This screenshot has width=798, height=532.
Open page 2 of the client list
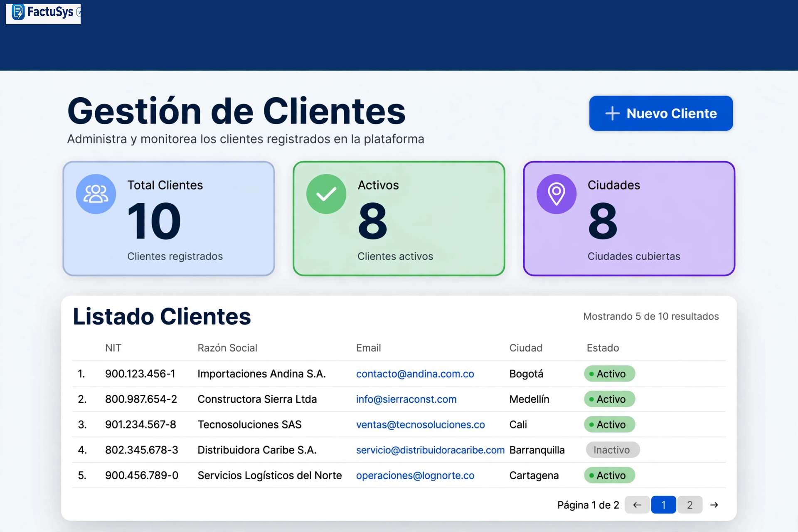pyautogui.click(x=690, y=505)
